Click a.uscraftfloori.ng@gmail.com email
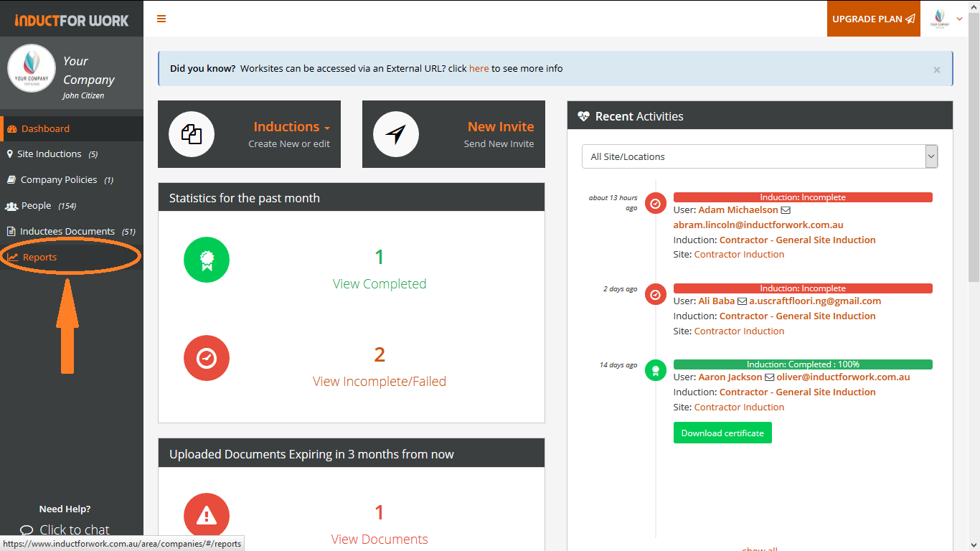 click(815, 301)
